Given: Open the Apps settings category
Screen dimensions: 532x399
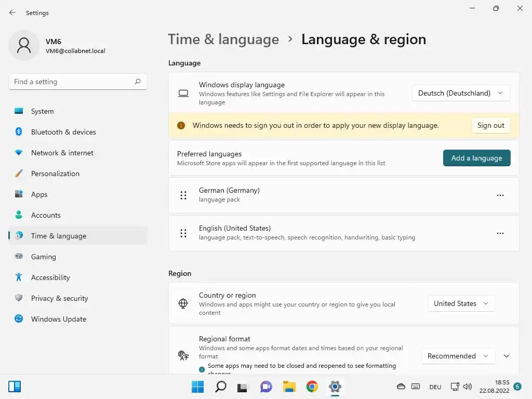Looking at the screenshot, I should coord(78,194).
